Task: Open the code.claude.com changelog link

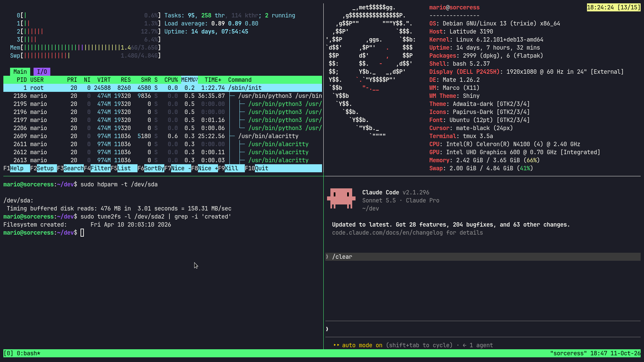Action: coord(387,233)
